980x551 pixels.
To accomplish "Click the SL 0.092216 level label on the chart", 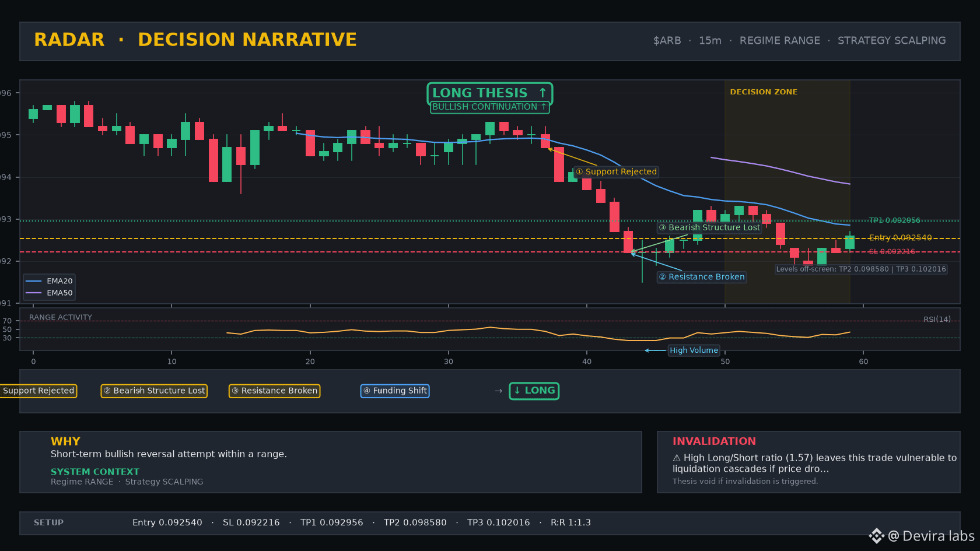I will click(892, 252).
